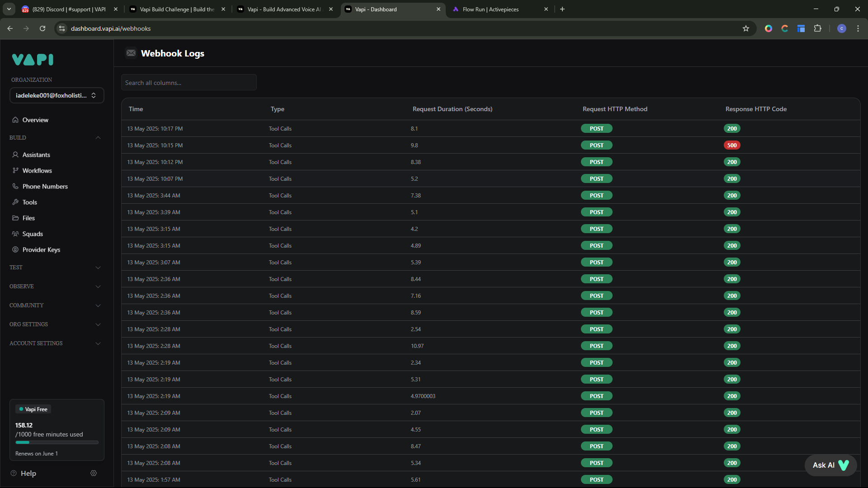Click the settings gear beside Help

(x=94, y=473)
